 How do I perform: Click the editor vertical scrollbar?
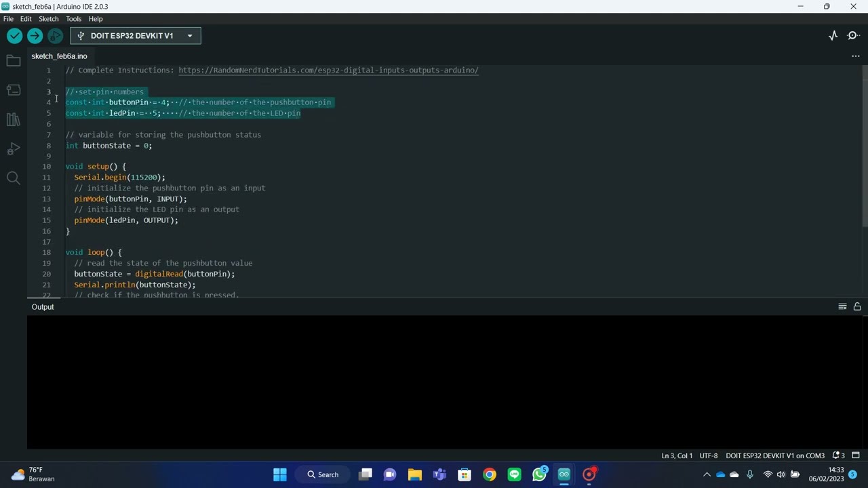865,146
